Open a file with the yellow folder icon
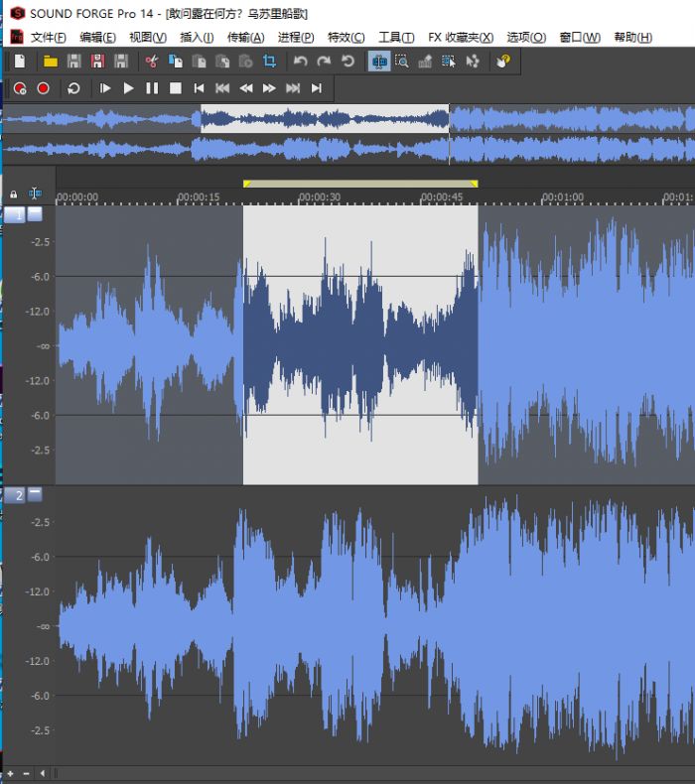The height and width of the screenshot is (784, 695). click(x=50, y=62)
